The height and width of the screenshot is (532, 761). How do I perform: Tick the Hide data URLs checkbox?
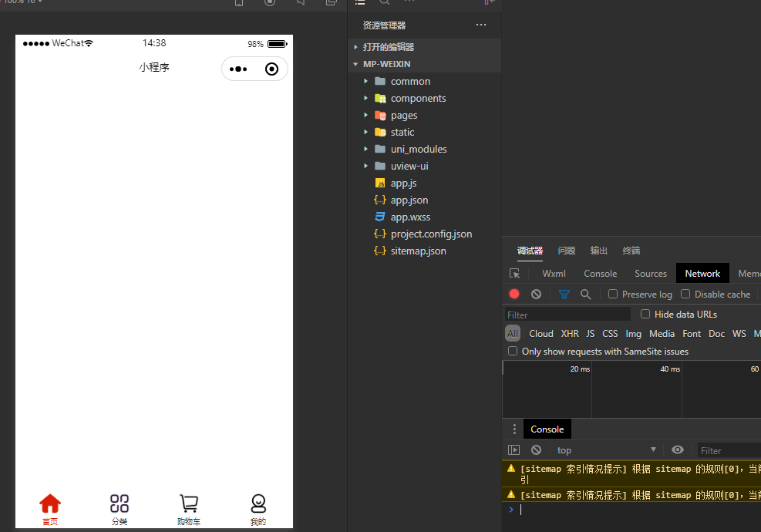coord(645,314)
